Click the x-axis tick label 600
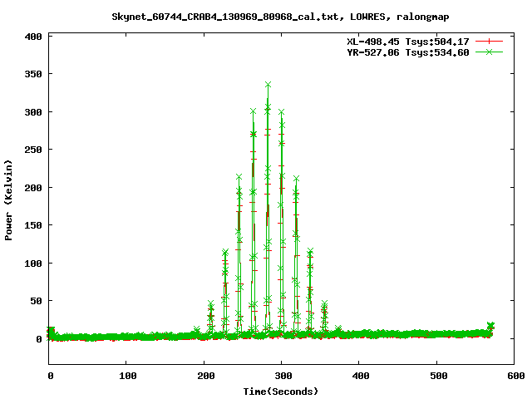The image size is (532, 399). coord(516,376)
